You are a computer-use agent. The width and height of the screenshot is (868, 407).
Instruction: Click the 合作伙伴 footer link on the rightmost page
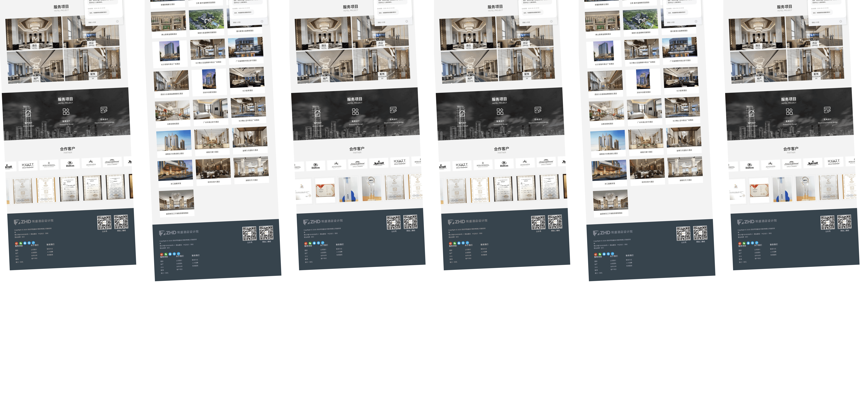click(x=757, y=255)
